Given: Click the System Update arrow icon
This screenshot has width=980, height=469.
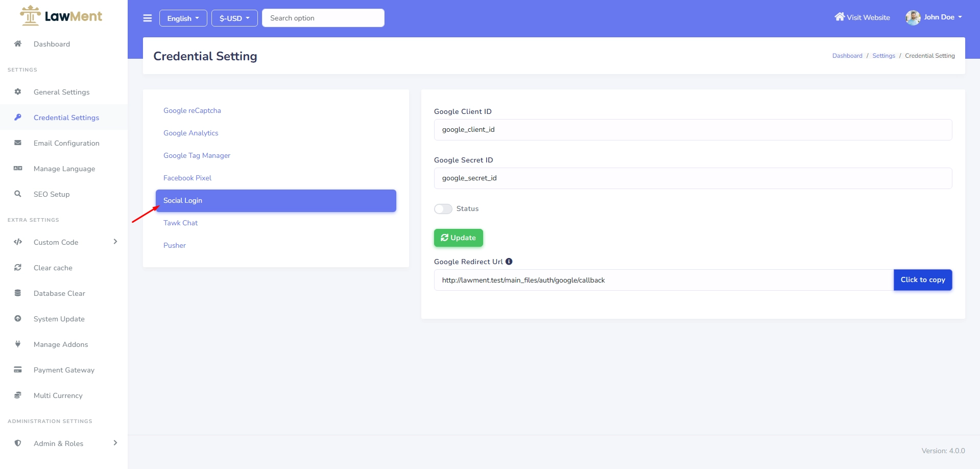Looking at the screenshot, I should click(18, 318).
